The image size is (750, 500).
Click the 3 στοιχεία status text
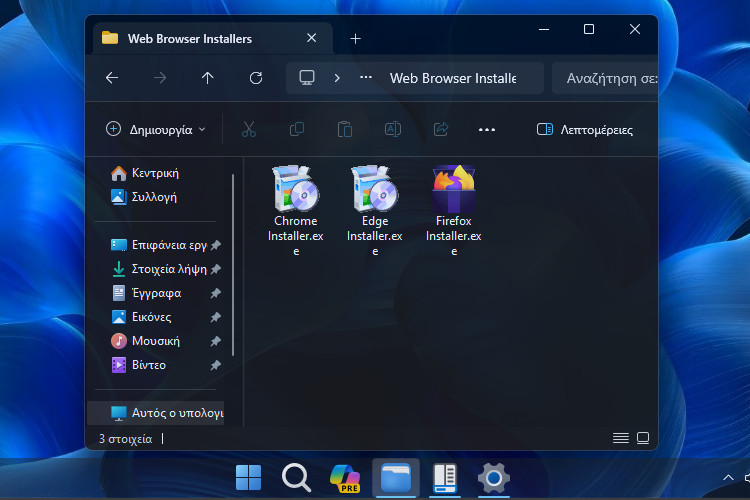coord(125,439)
